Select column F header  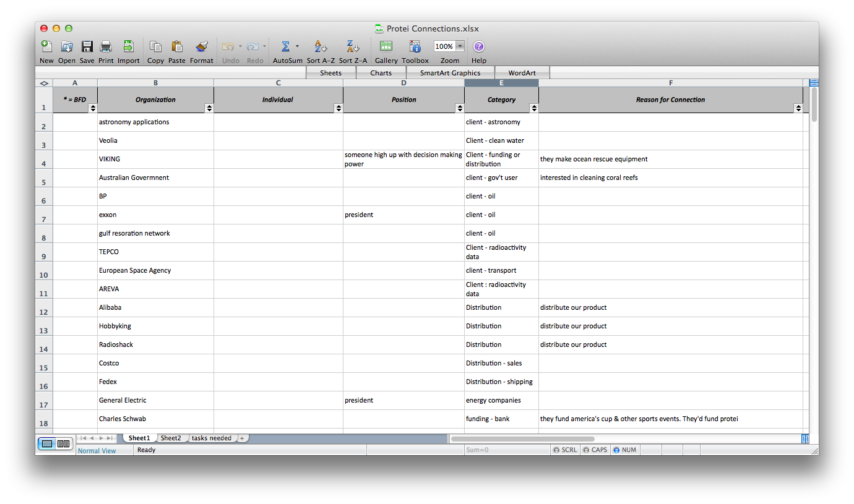671,83
